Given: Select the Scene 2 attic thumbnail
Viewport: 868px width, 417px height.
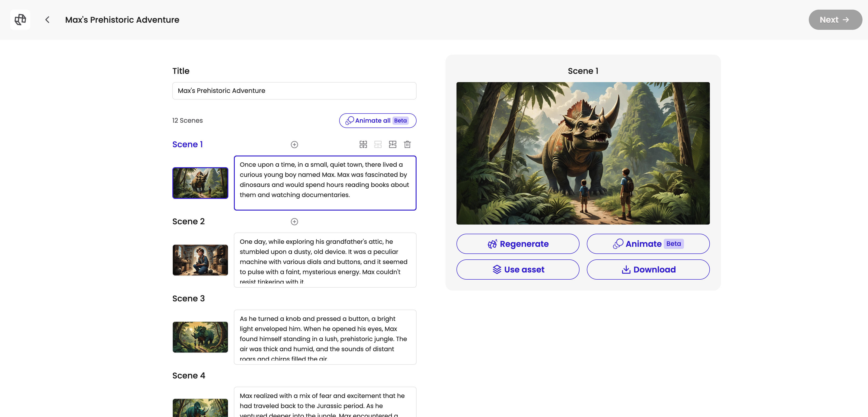Looking at the screenshot, I should [200, 260].
